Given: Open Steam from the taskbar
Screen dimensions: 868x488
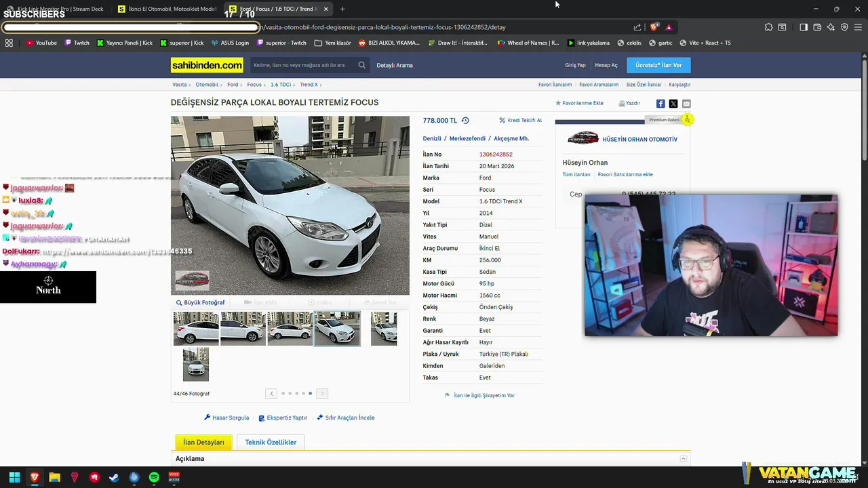Looking at the screenshot, I should (x=115, y=477).
